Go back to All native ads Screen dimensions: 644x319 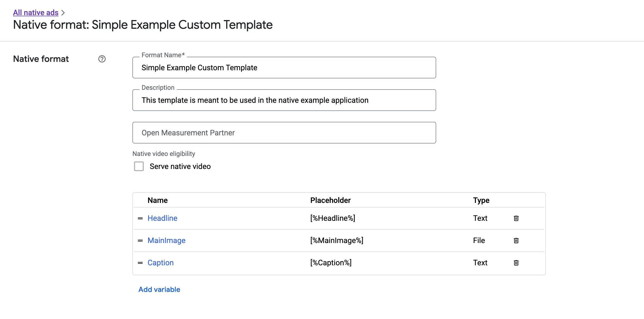tap(36, 12)
